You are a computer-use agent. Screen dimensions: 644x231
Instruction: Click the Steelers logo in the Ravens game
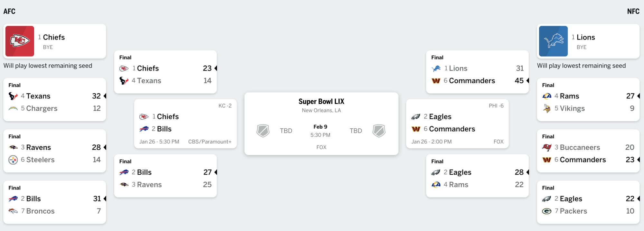click(13, 160)
